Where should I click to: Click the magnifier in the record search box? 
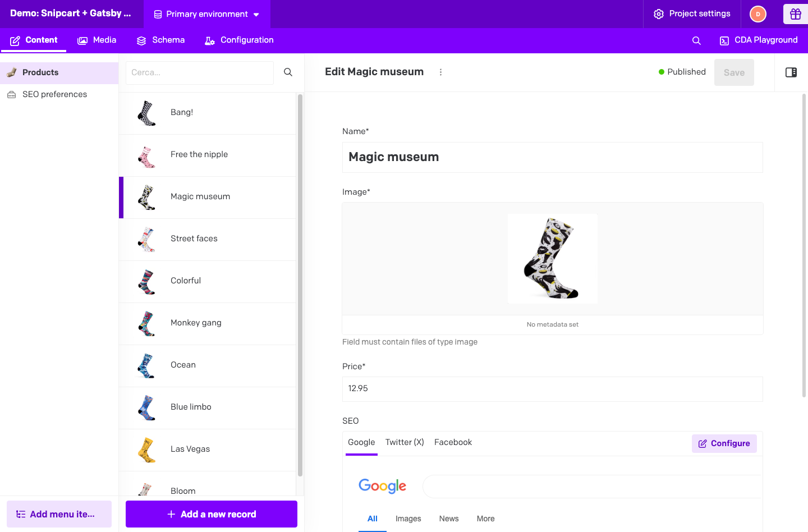(288, 72)
